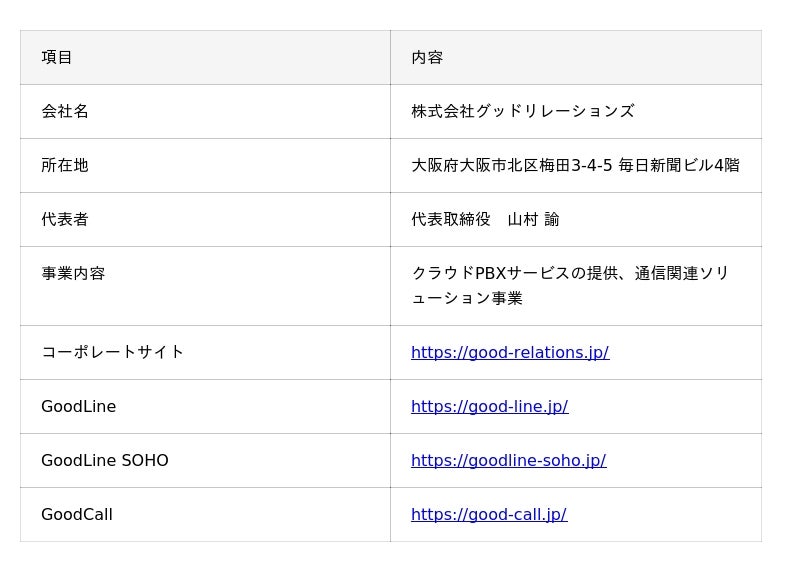The image size is (800, 572).
Task: Click the 事業内容 row label
Action: [73, 274]
